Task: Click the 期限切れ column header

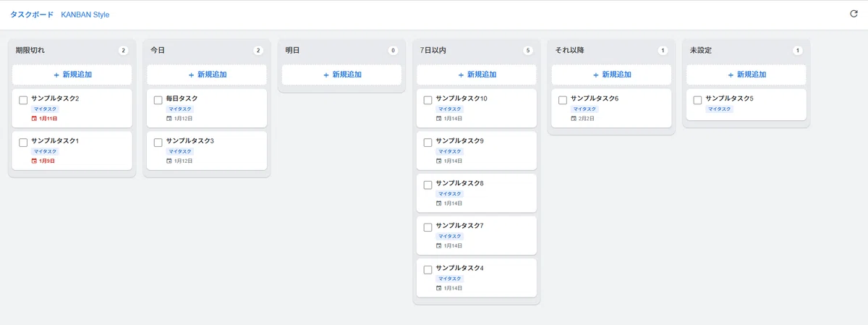Action: 30,51
